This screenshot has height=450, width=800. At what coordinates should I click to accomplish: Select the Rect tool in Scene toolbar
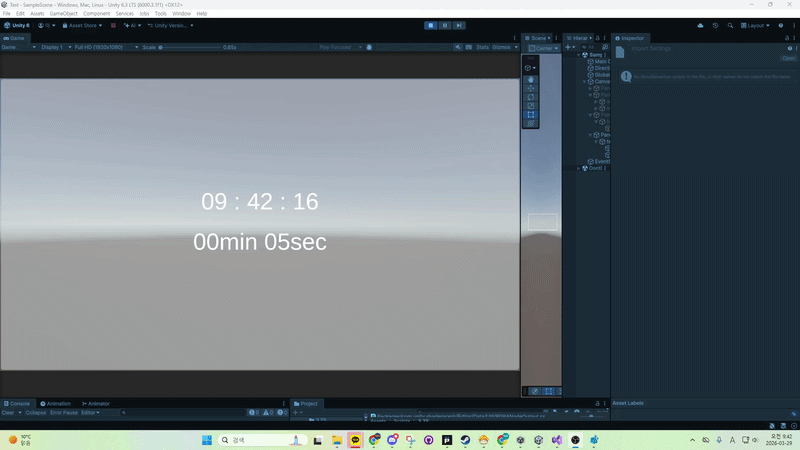click(x=531, y=115)
